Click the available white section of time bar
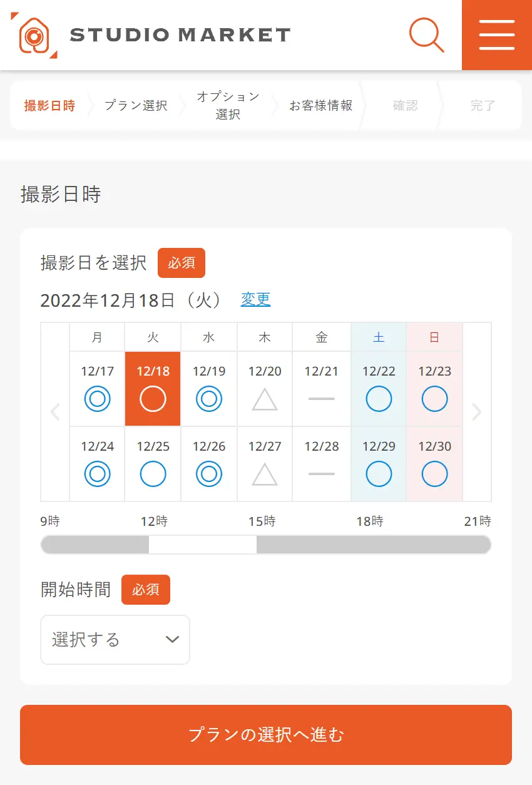The image size is (532, 785). click(203, 545)
